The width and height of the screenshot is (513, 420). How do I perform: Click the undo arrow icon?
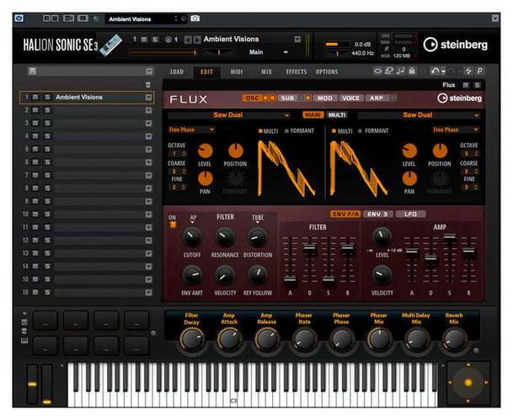point(435,71)
